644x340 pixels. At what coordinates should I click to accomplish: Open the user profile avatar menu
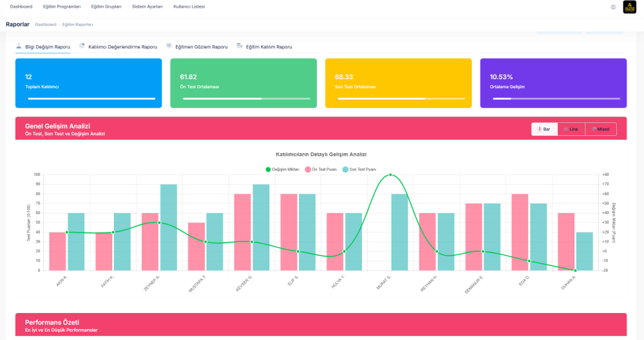pyautogui.click(x=629, y=6)
